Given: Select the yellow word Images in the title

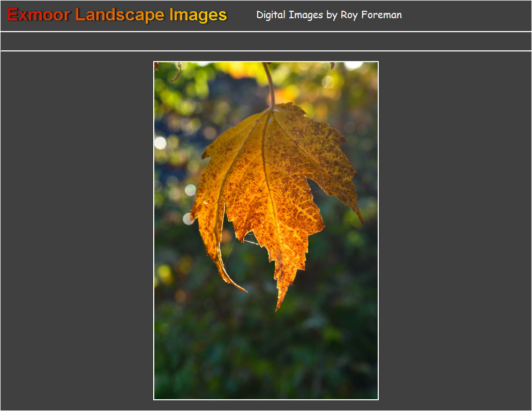Looking at the screenshot, I should [198, 15].
